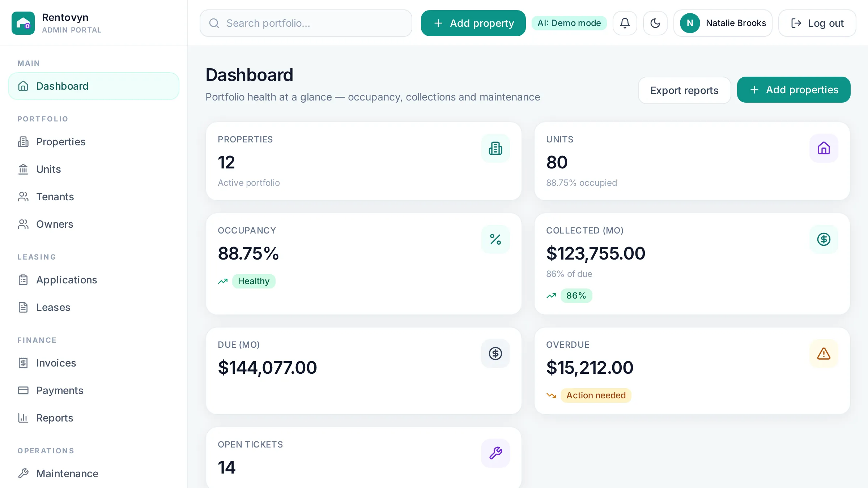The height and width of the screenshot is (488, 868).
Task: Click the Action needed badge
Action: click(596, 395)
